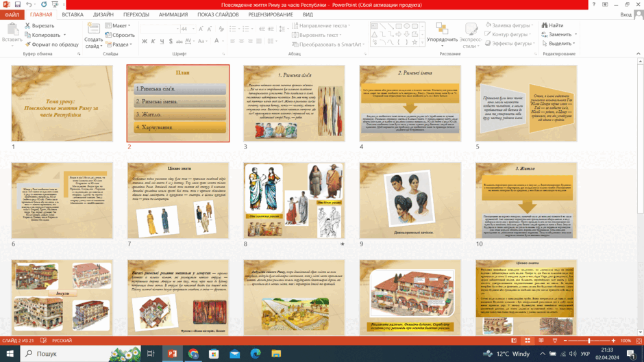Click Вход sign-in link
Viewport: 644px width, 362px height.
point(626,14)
